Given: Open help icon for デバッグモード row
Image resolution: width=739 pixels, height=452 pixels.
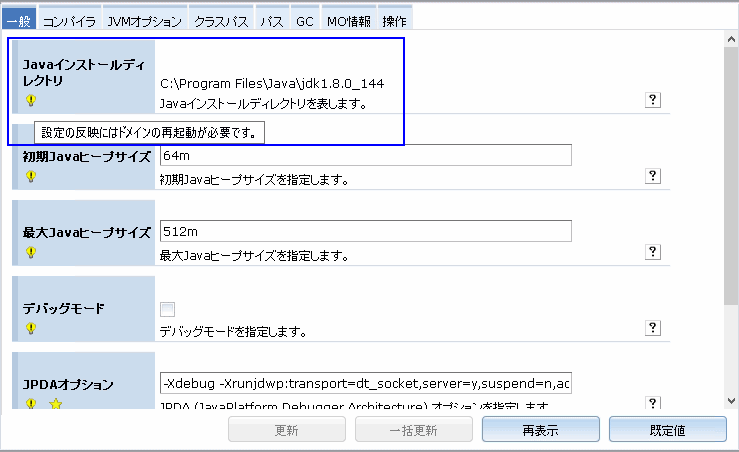Looking at the screenshot, I should [x=653, y=328].
